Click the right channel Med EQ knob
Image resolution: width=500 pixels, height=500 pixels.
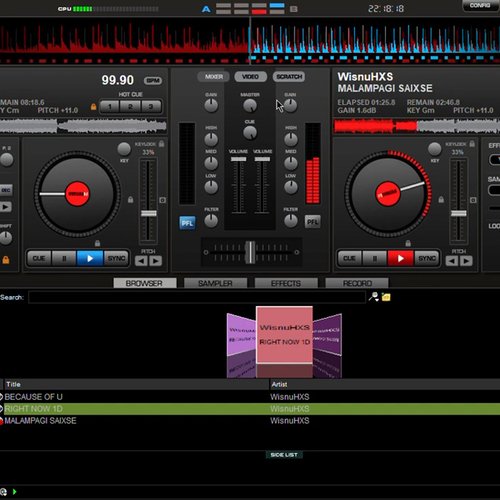pos(291,163)
